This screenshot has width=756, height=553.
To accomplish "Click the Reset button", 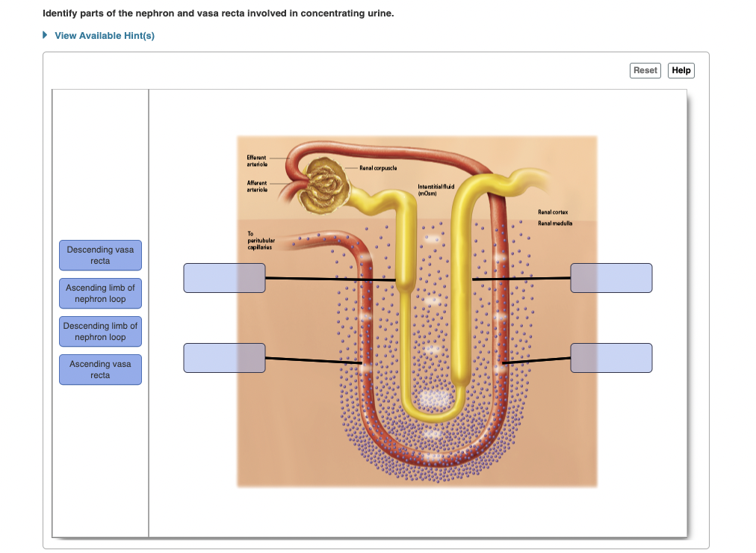I will pyautogui.click(x=645, y=70).
